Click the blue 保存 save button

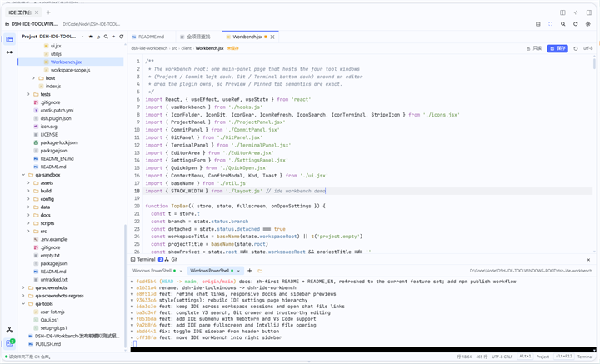point(557,48)
